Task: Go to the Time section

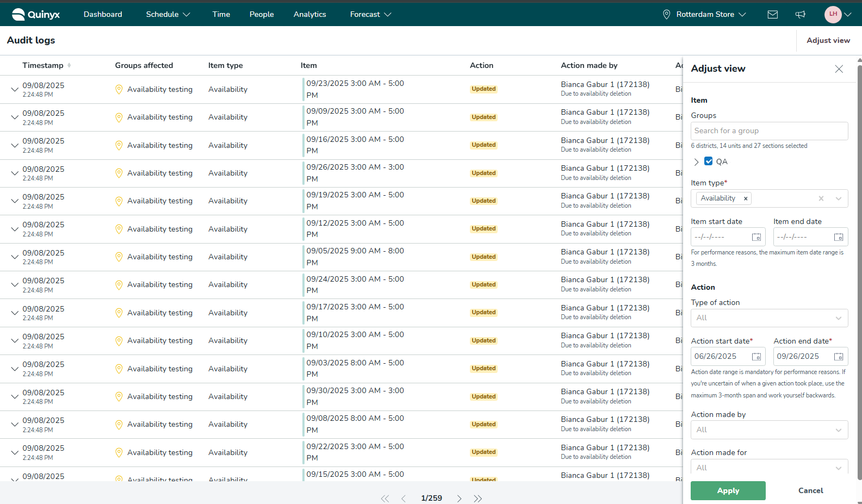Action: (x=221, y=15)
